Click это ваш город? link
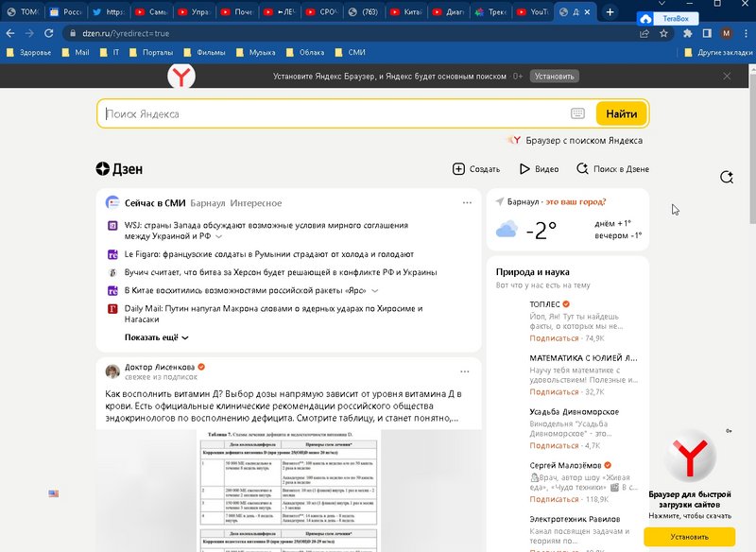The image size is (756, 552). 576,201
